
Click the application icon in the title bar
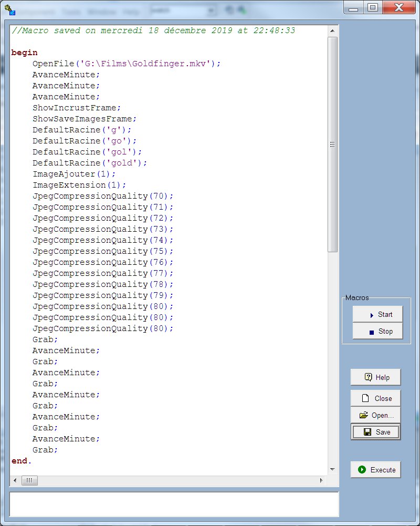[8, 9]
